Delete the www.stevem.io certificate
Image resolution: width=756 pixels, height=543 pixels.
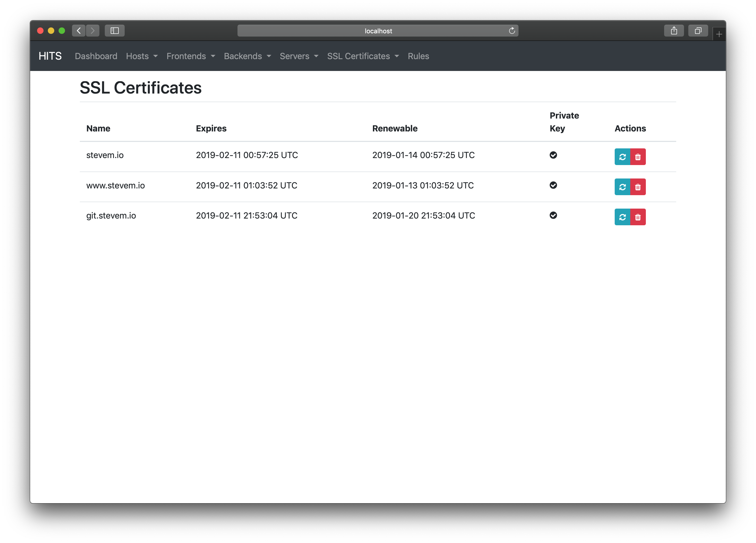point(638,187)
